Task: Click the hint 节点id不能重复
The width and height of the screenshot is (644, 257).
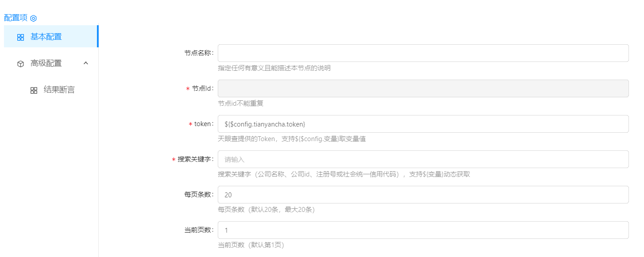Action: click(x=240, y=104)
